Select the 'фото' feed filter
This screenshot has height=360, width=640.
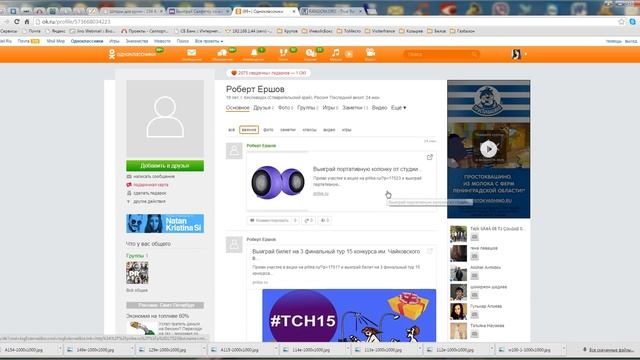click(x=268, y=130)
